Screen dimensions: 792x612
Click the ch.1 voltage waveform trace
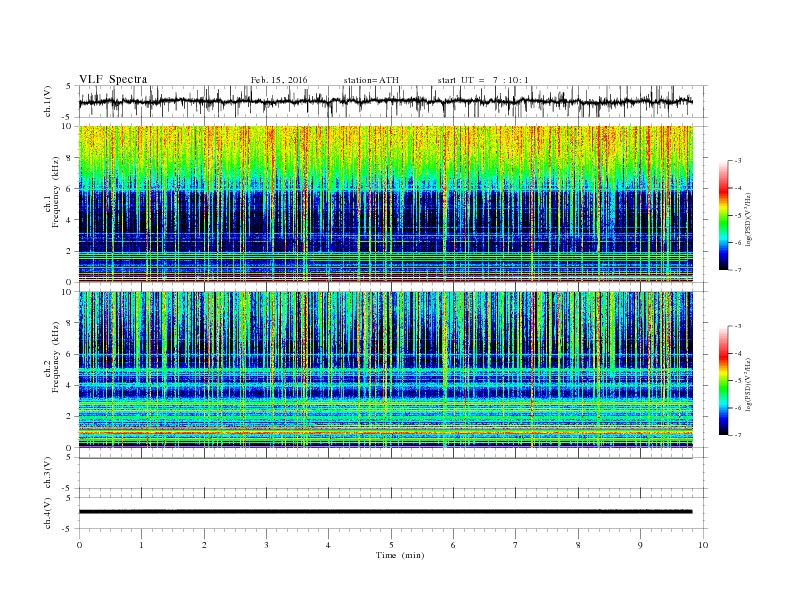coord(385,101)
